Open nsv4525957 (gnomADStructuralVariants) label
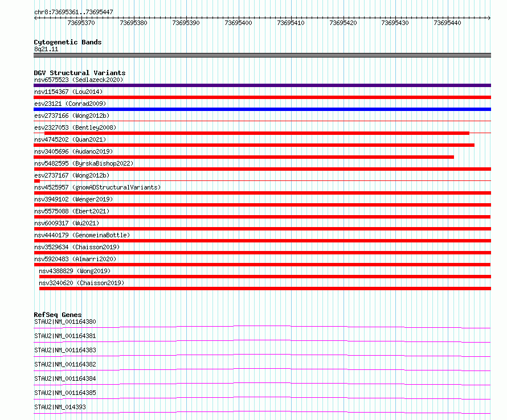The height and width of the screenshot is (420, 507). click(97, 187)
